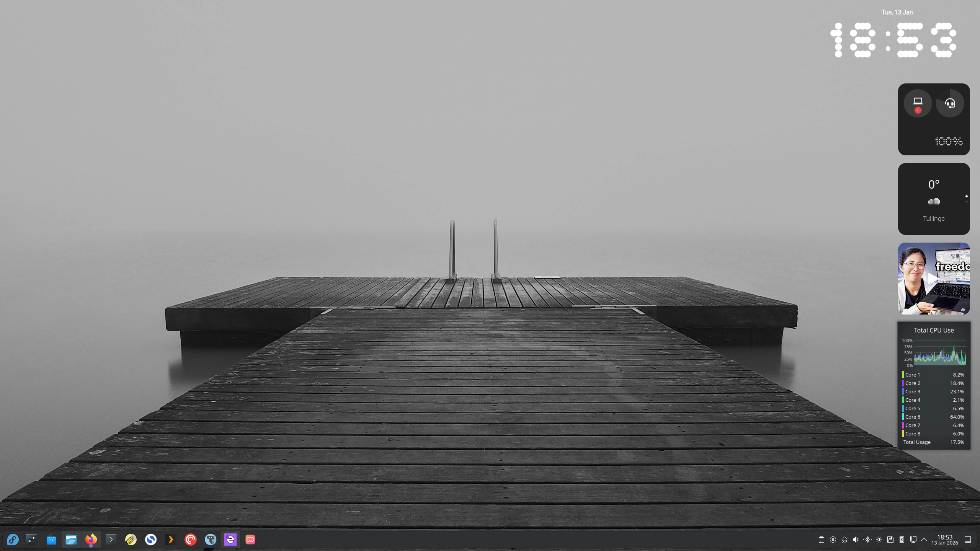Toggle Night Color via the sun tray icon
The image size is (980, 551).
(878, 540)
